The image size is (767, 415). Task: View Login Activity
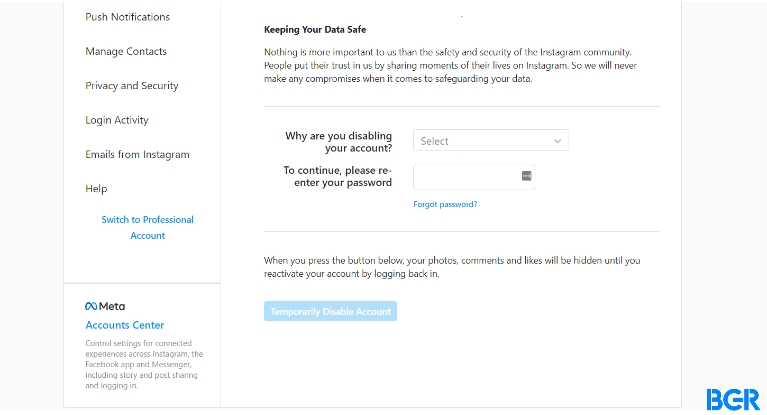(117, 120)
